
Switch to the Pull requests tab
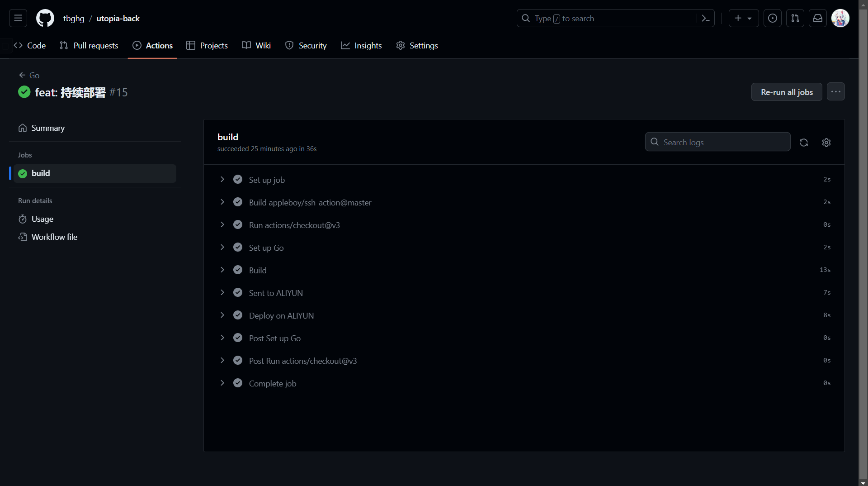point(89,46)
